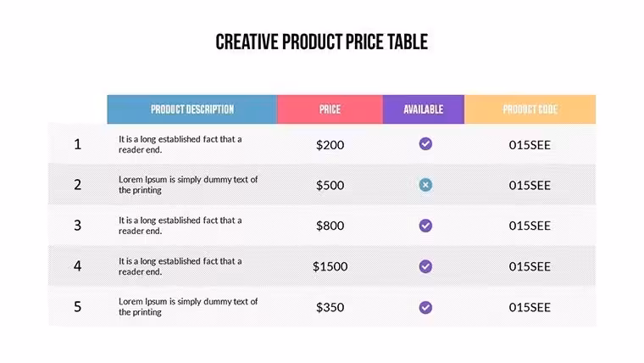The image size is (644, 363).
Task: Click the checkmark icon in row 5
Action: (425, 307)
